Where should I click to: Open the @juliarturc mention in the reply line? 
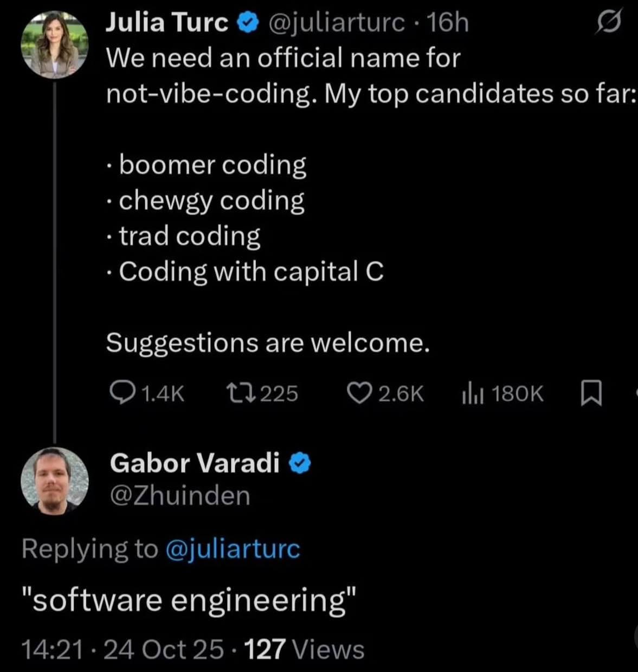pyautogui.click(x=232, y=548)
